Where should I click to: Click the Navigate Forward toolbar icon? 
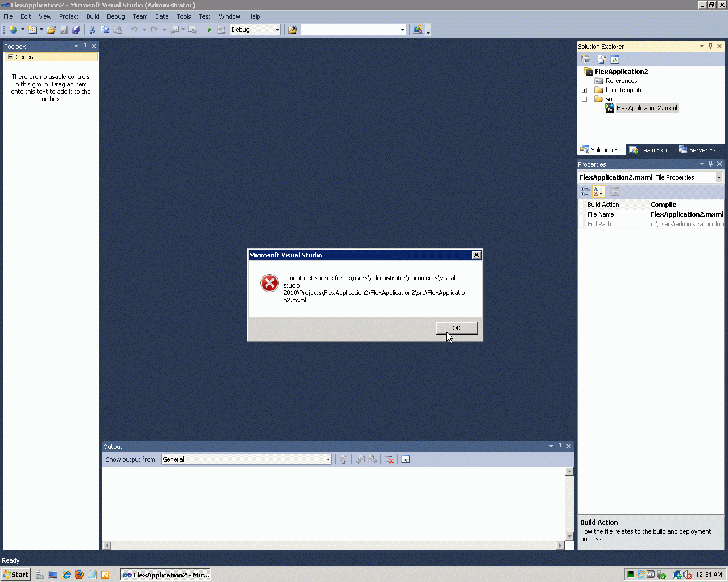193,30
